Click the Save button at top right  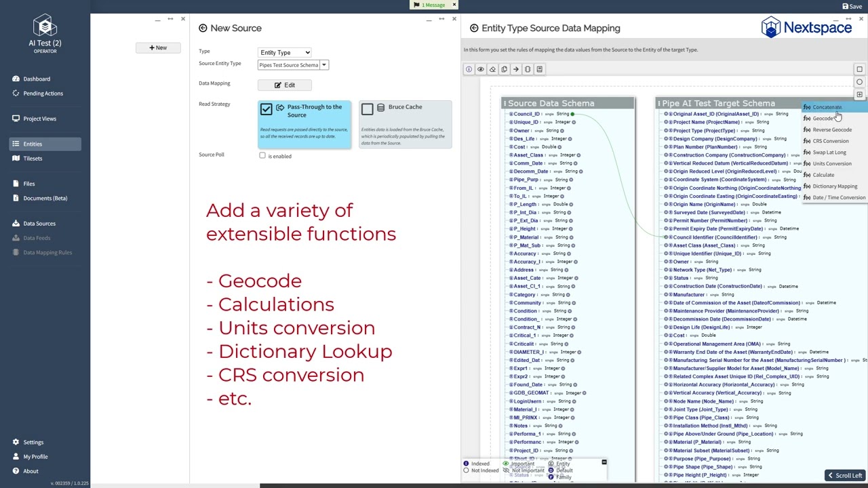[852, 6]
